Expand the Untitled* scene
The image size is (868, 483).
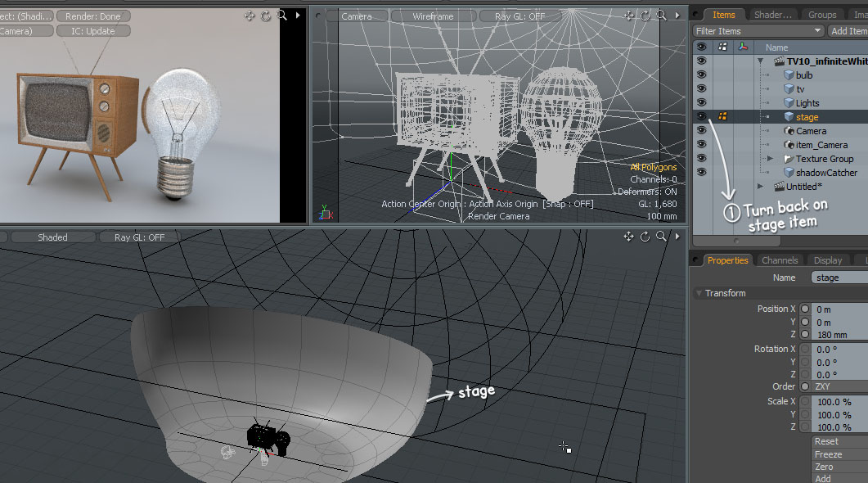(x=760, y=187)
